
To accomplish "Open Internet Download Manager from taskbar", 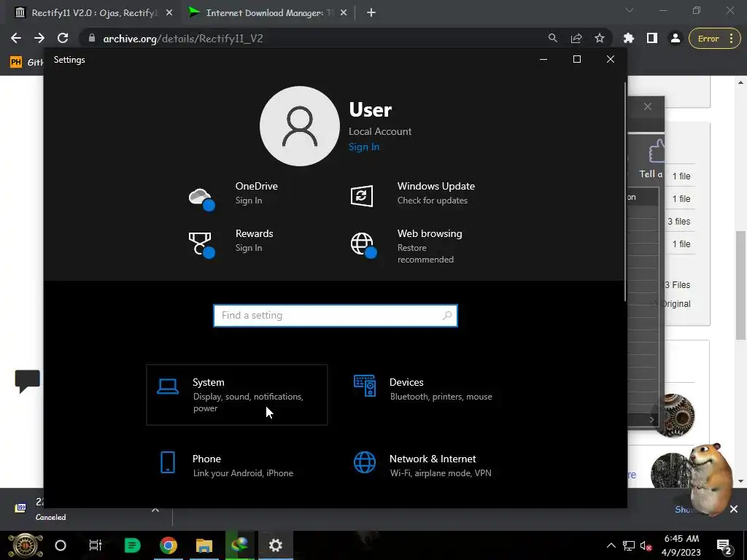I will click(x=239, y=545).
